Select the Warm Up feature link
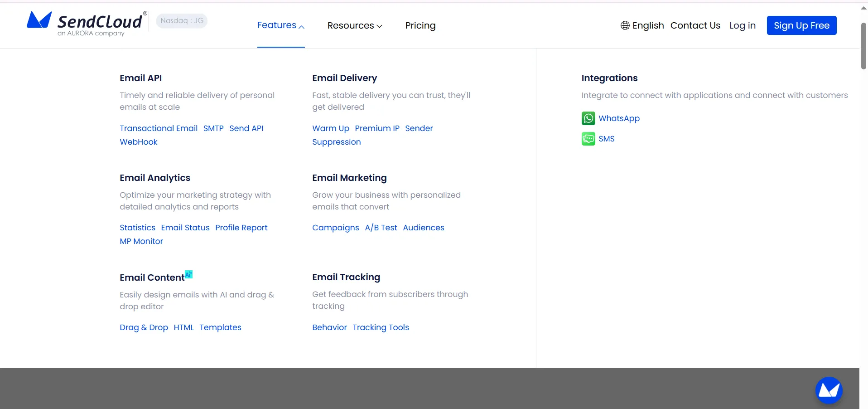The width and height of the screenshot is (868, 409). tap(330, 128)
